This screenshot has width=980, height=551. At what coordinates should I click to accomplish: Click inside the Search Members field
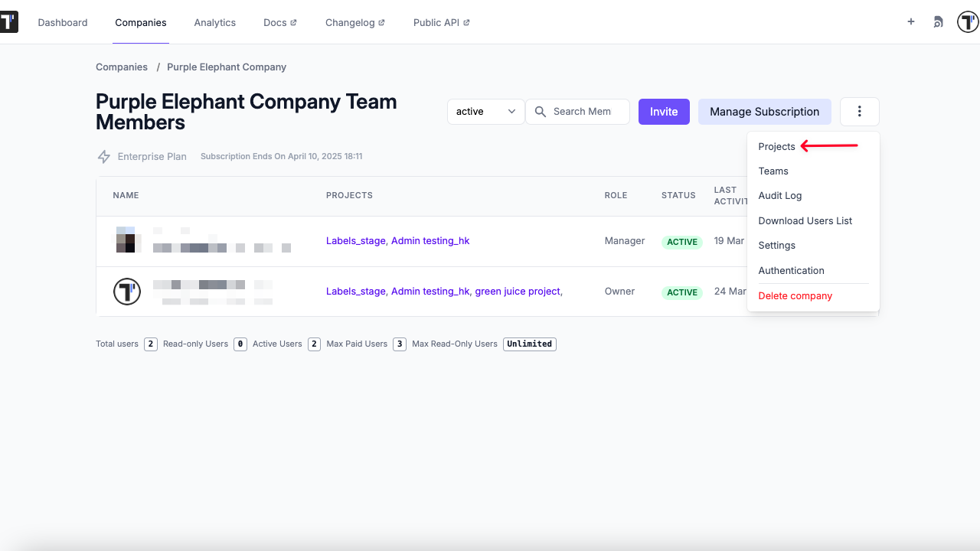[582, 112]
